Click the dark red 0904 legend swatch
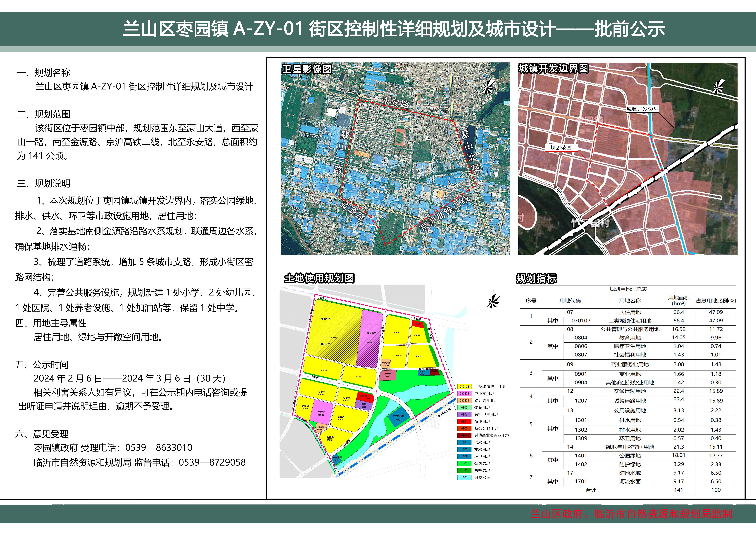Screen dimensions: 756x534 pos(464,435)
